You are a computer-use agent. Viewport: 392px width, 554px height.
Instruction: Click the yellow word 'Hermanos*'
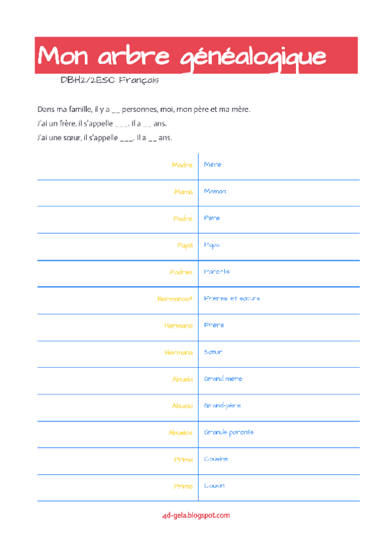[x=175, y=299]
